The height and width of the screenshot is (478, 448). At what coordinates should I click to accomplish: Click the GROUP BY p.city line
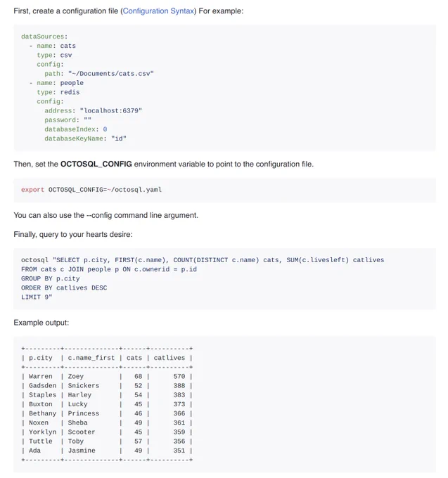coord(51,278)
